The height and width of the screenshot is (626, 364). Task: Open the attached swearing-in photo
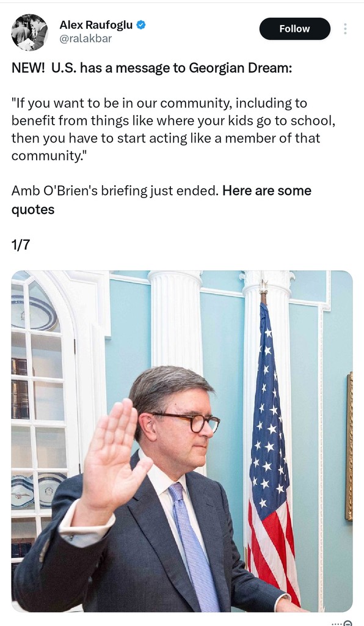(182, 441)
